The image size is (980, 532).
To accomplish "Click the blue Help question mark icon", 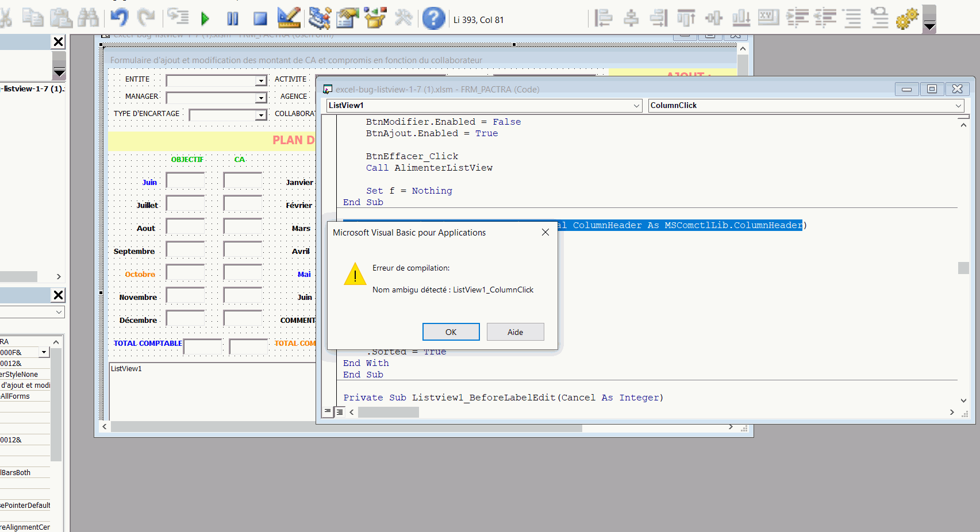I will pyautogui.click(x=433, y=18).
